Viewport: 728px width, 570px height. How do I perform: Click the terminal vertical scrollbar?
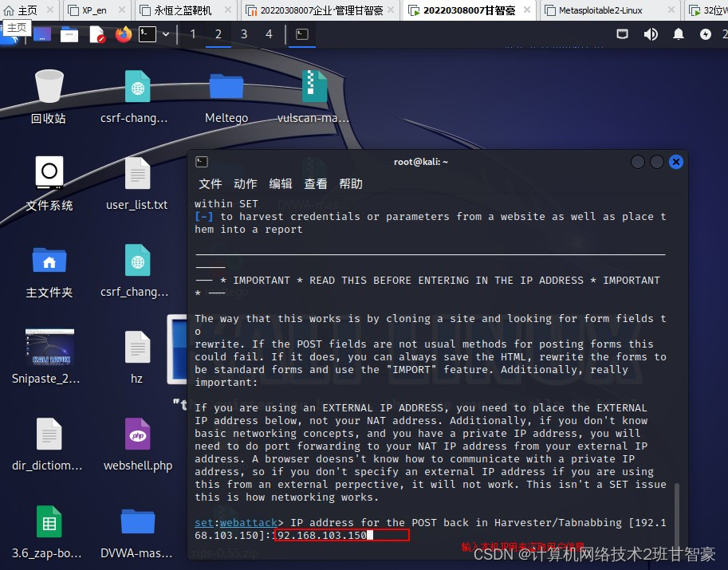(677, 516)
